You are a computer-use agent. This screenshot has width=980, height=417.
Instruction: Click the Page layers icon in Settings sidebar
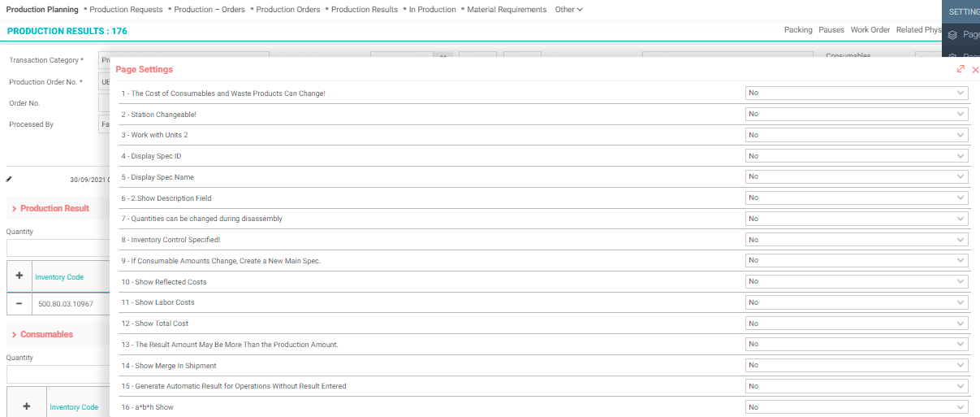(x=953, y=35)
